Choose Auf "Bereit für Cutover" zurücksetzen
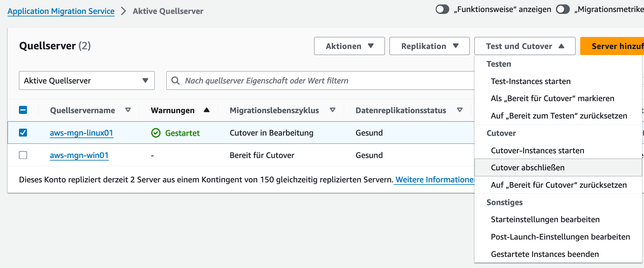This screenshot has height=268, width=644. [558, 185]
